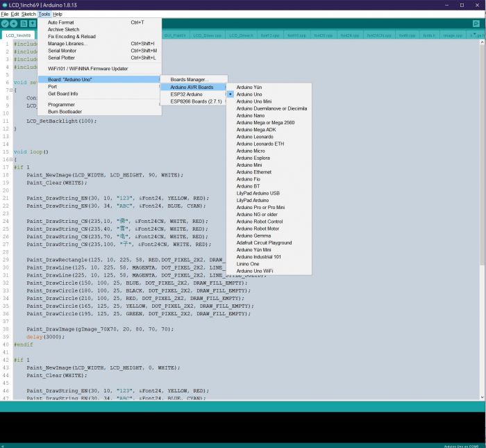This screenshot has height=448, width=486.
Task: Select Arduino Uno WiFi board
Action: [269, 271]
